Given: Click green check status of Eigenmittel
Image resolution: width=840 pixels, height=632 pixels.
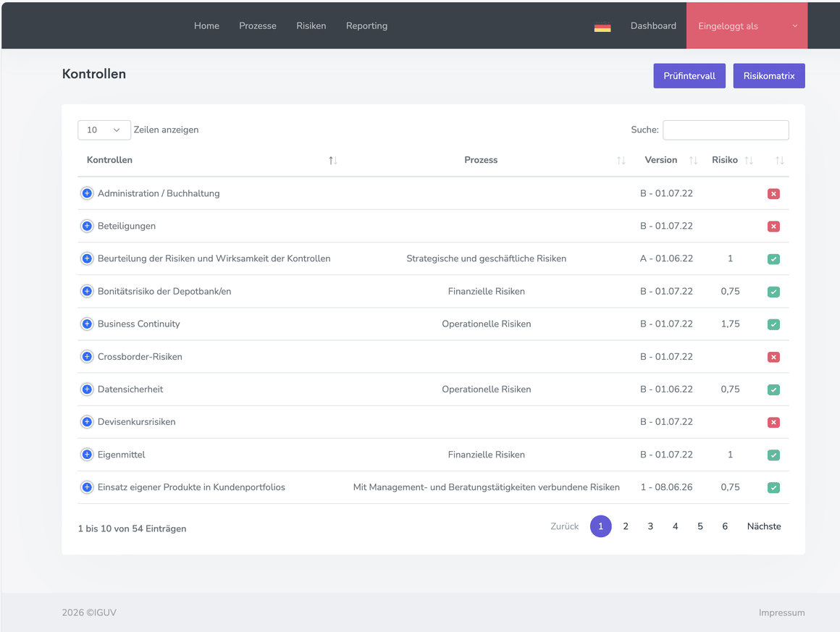Looking at the screenshot, I should pos(773,455).
